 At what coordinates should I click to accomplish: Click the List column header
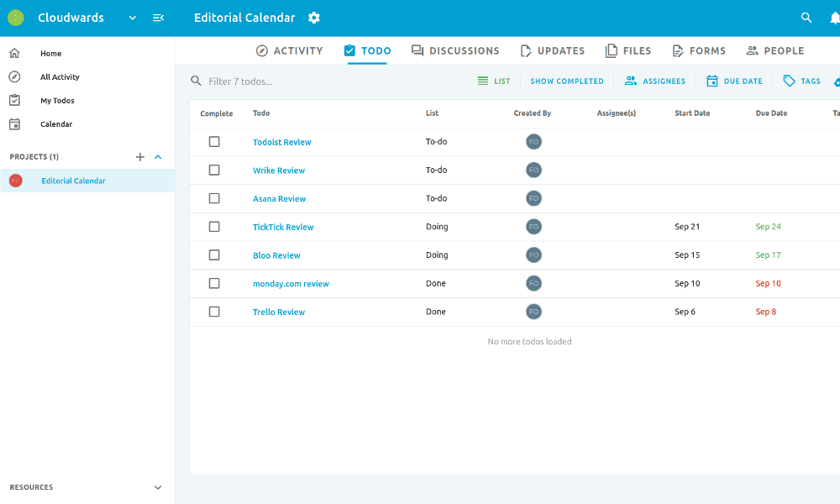click(432, 113)
